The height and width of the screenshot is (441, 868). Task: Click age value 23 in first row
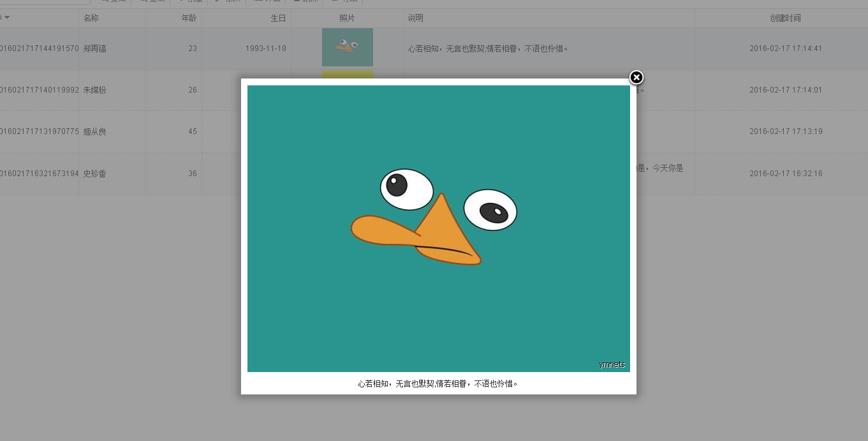[193, 49]
